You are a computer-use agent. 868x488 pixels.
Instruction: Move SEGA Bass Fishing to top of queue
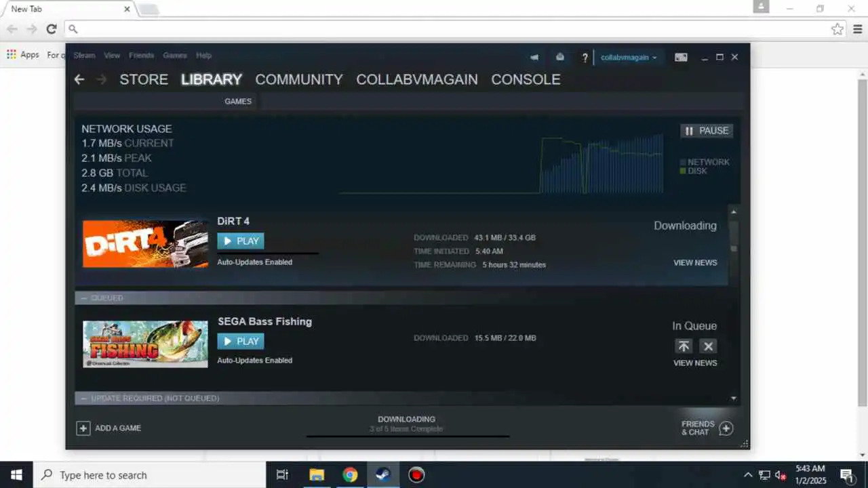coord(684,346)
